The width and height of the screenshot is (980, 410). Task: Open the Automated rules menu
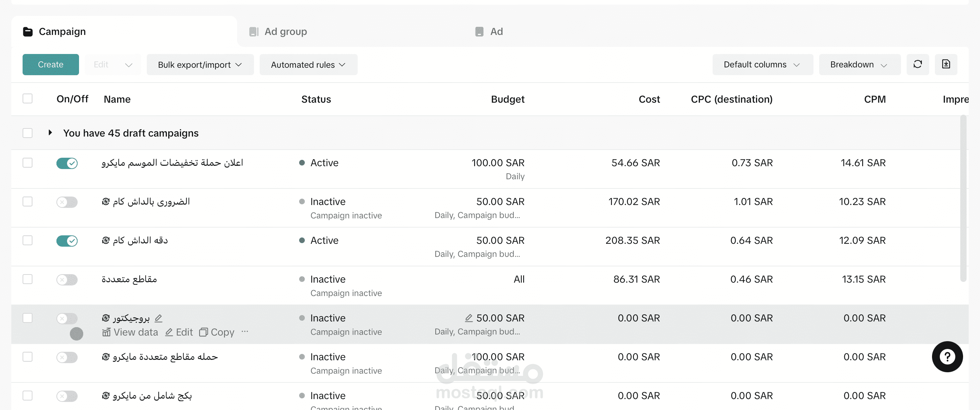308,65
